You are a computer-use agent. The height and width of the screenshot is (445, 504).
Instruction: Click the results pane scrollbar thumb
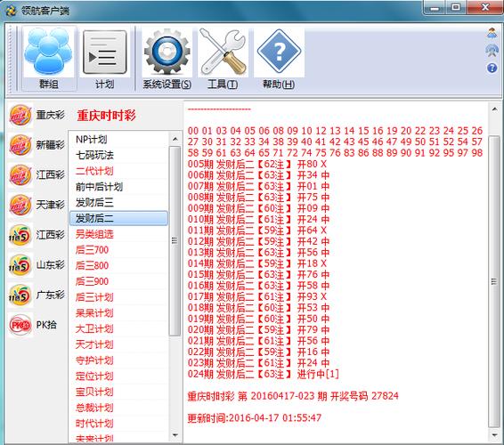click(494, 281)
